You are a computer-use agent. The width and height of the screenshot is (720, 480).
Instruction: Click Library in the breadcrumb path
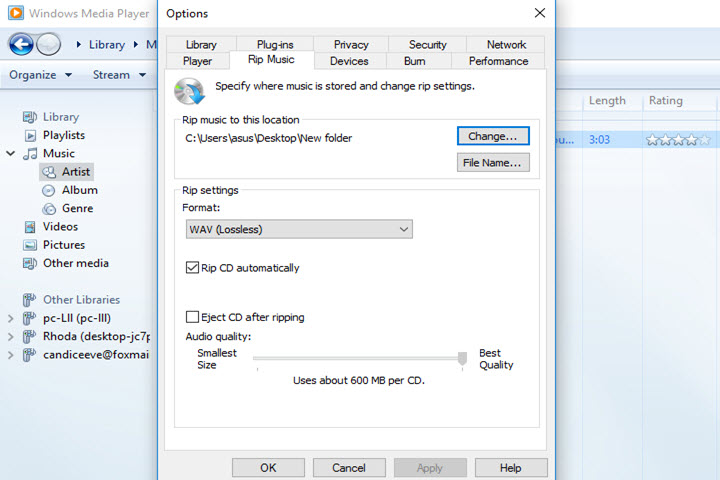pos(107,45)
